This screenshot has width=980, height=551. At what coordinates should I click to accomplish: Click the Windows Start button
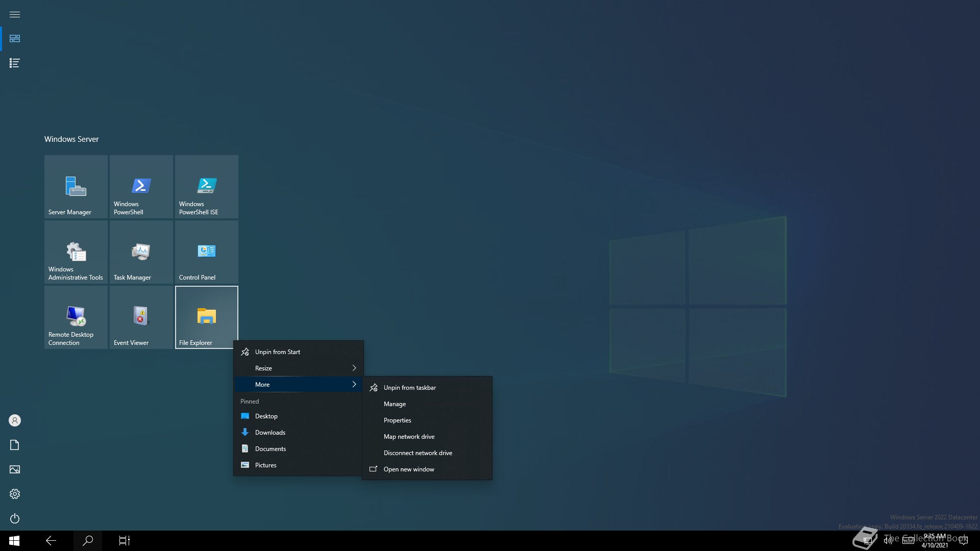click(14, 541)
